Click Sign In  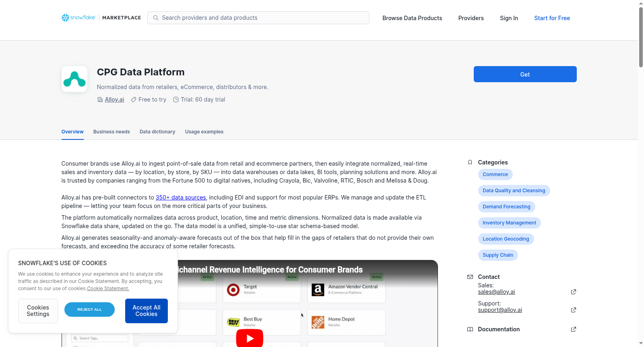[509, 18]
